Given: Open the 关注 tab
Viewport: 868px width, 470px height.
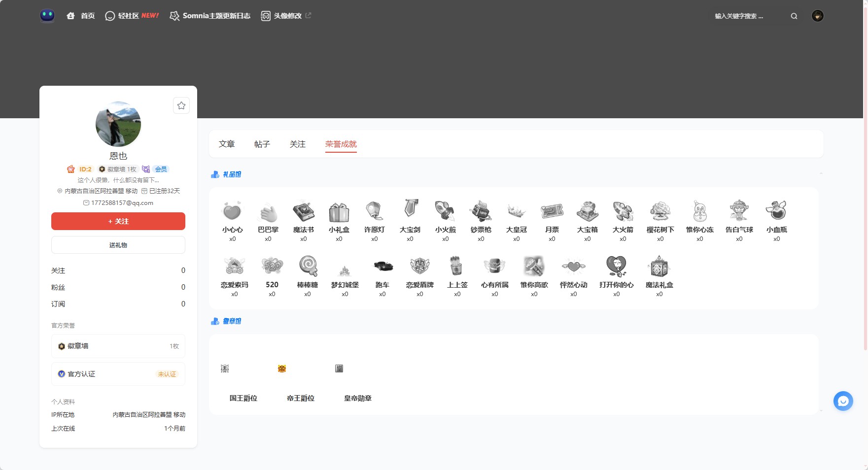Looking at the screenshot, I should pos(298,144).
